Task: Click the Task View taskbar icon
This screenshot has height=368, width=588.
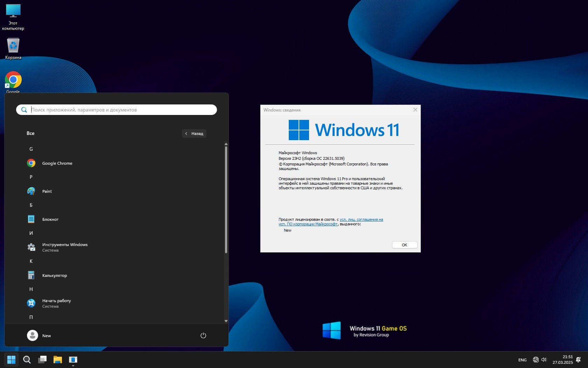Action: (x=42, y=360)
